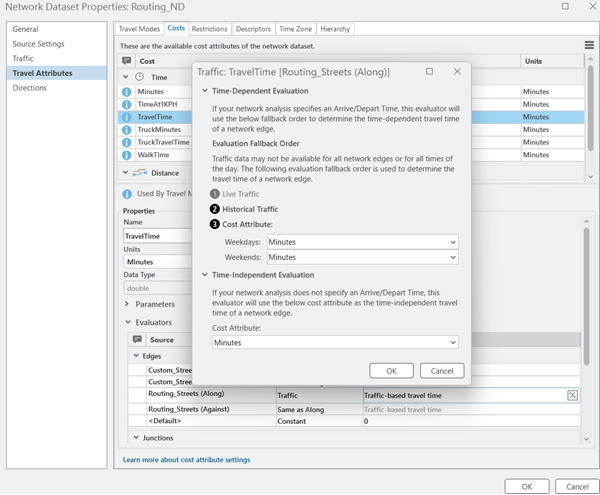Select General in left navigation
Image resolution: width=600 pixels, height=495 pixels.
(57, 29)
